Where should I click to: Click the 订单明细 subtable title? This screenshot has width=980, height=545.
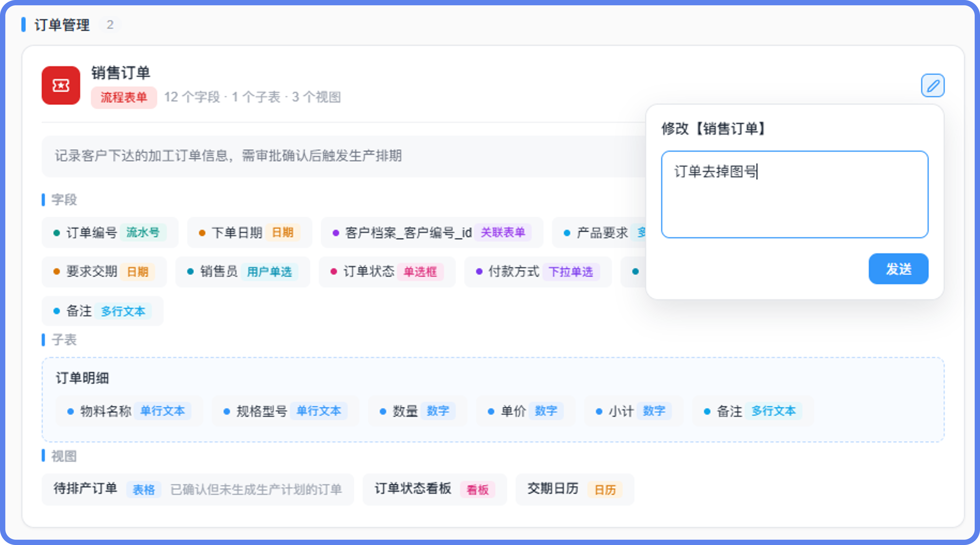click(x=83, y=378)
